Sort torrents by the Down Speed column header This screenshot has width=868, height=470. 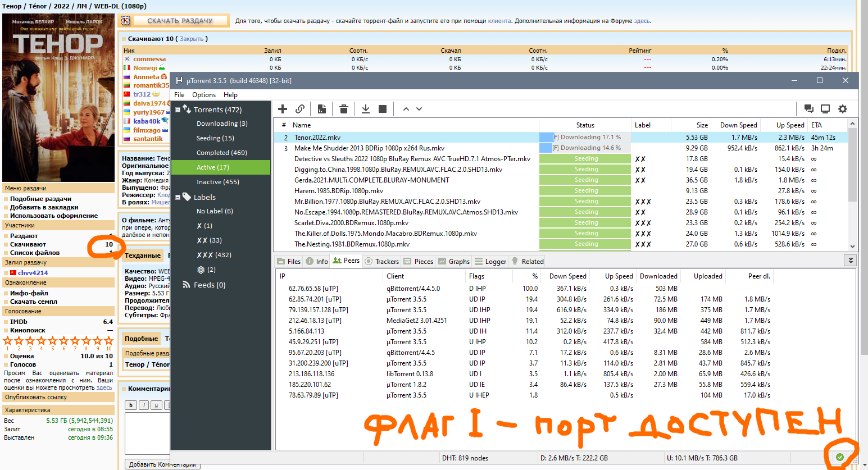coord(737,125)
